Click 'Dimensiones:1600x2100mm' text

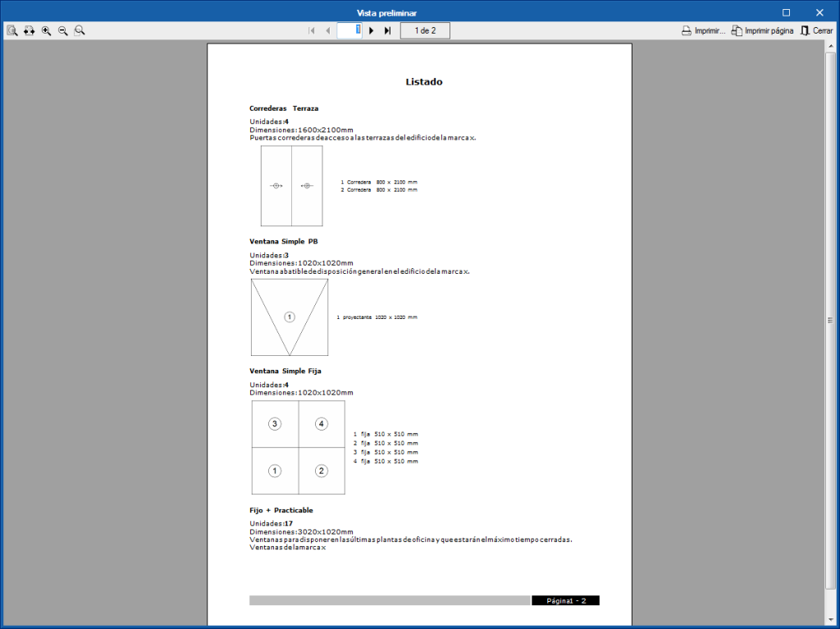pyautogui.click(x=301, y=130)
